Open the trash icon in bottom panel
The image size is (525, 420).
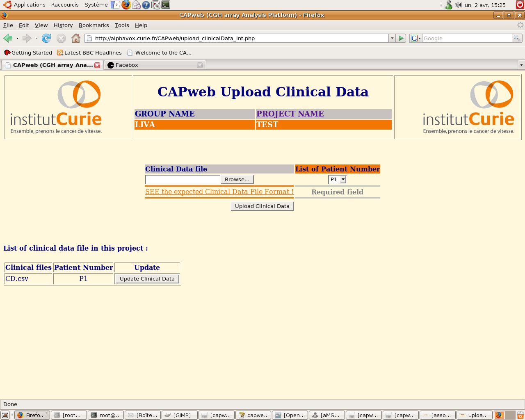(x=520, y=415)
